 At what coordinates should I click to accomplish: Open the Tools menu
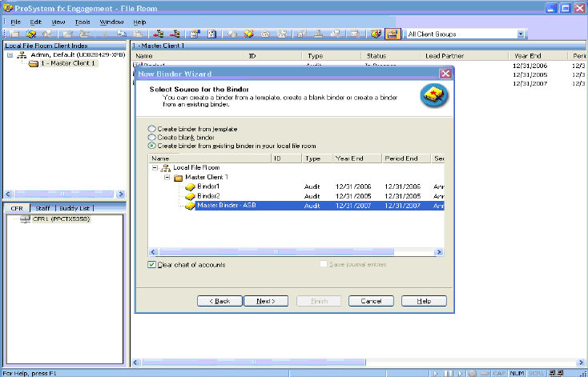pyautogui.click(x=83, y=21)
